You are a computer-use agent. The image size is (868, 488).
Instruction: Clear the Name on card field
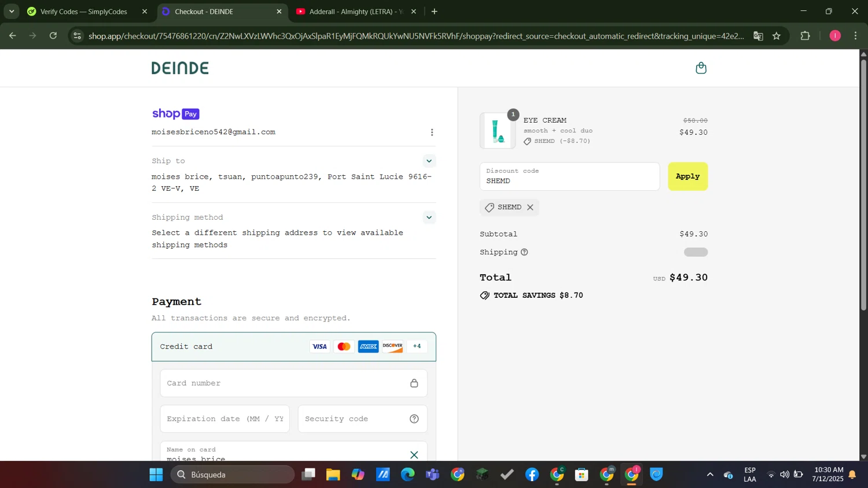click(x=414, y=455)
